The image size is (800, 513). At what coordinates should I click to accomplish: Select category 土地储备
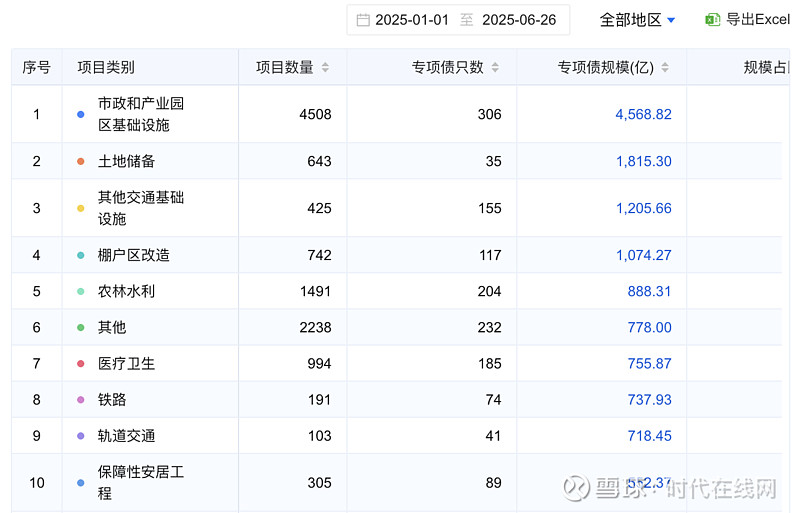click(x=126, y=161)
